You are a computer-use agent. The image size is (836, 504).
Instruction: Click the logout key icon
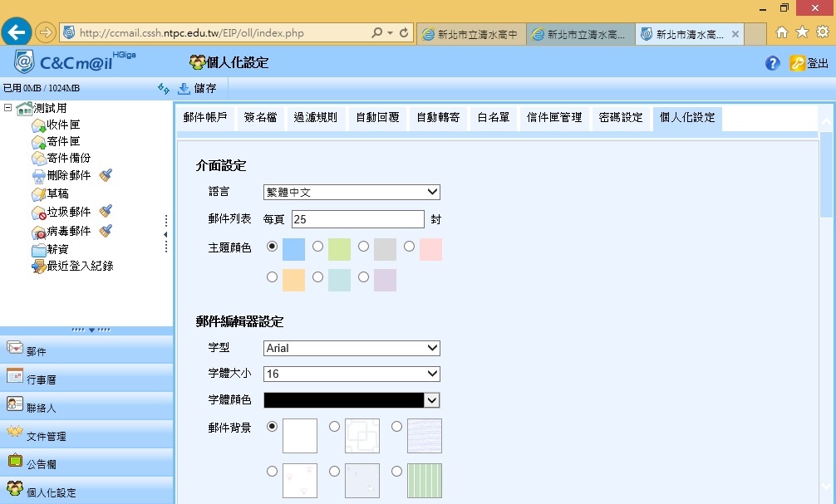pyautogui.click(x=797, y=63)
